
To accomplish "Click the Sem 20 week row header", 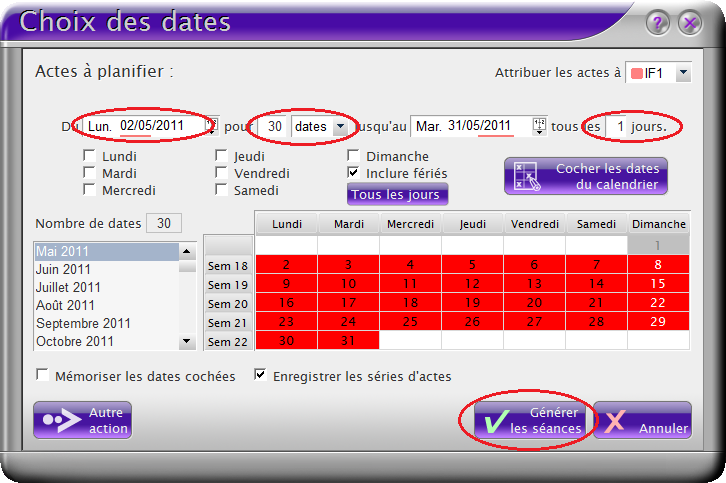I will pyautogui.click(x=228, y=303).
